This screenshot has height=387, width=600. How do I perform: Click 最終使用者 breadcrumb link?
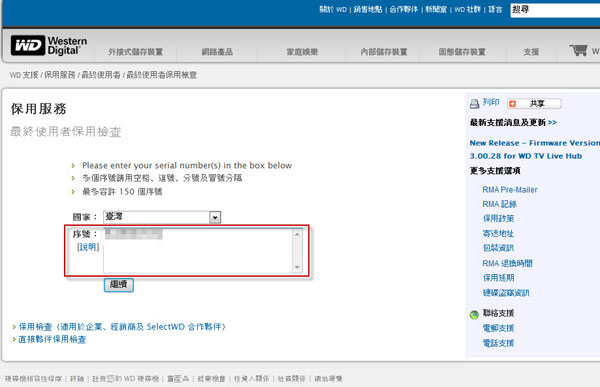[101, 75]
